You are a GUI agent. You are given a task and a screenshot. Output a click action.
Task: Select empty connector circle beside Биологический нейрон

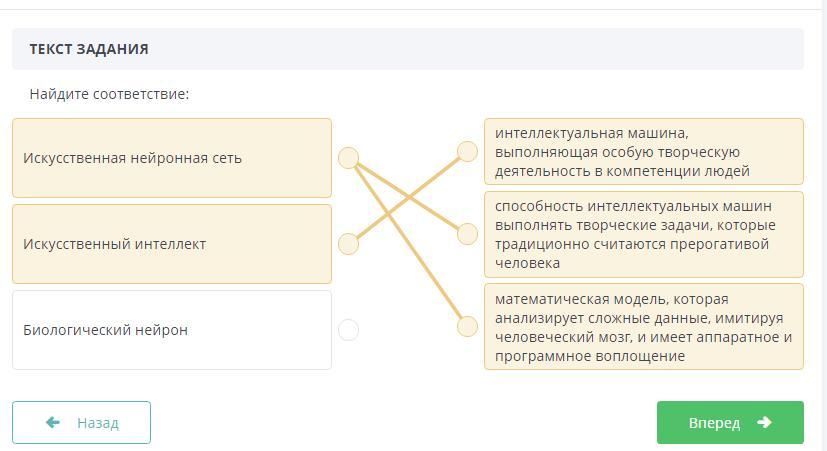pos(348,330)
